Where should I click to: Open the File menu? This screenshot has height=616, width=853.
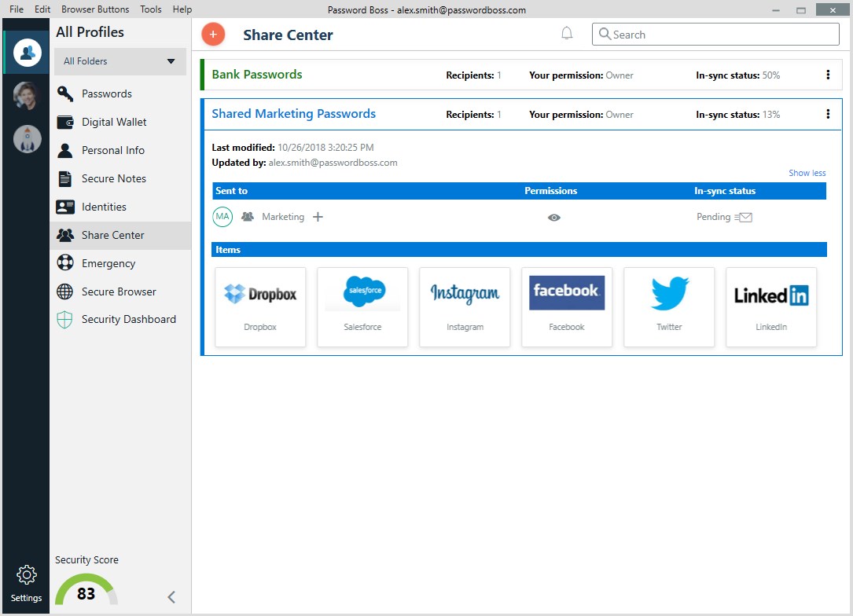coord(17,9)
